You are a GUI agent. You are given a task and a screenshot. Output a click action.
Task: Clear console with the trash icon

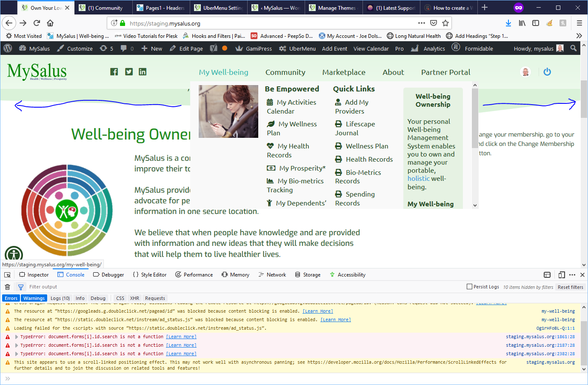click(x=7, y=287)
